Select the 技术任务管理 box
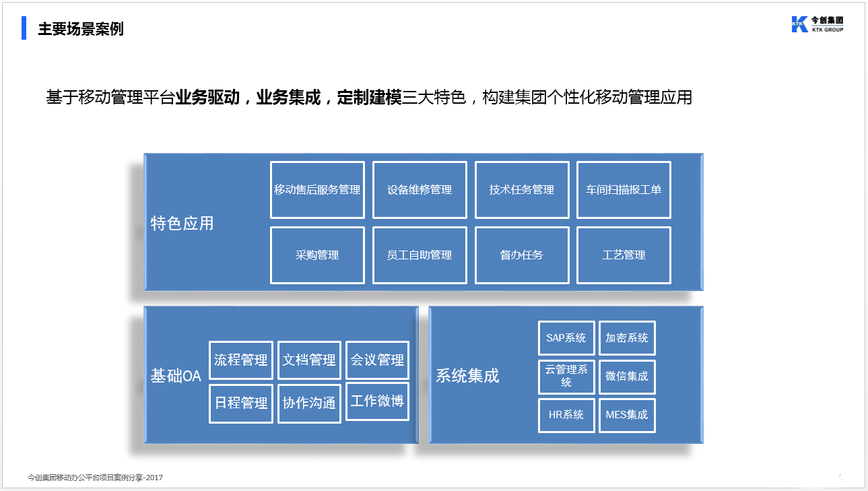The width and height of the screenshot is (868, 491). point(522,190)
